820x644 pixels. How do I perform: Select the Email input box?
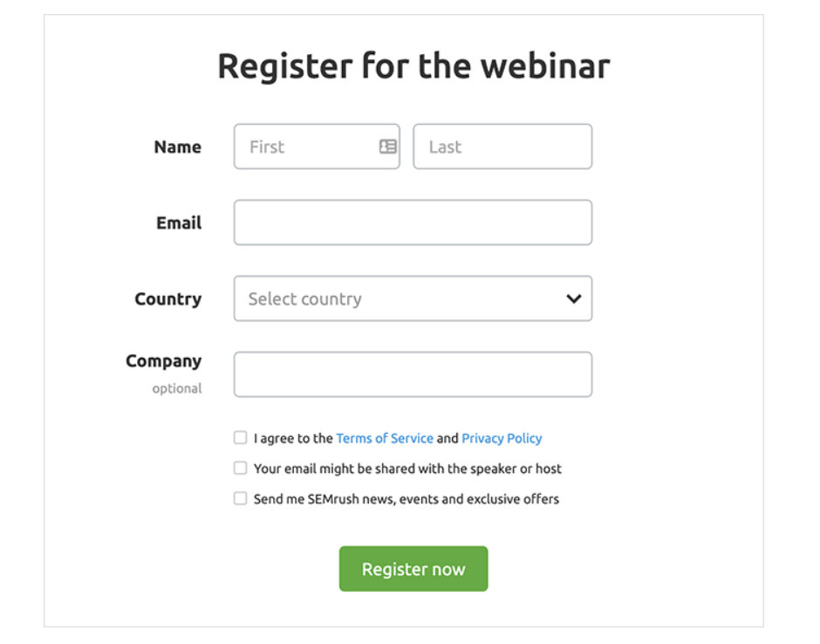[x=413, y=223]
